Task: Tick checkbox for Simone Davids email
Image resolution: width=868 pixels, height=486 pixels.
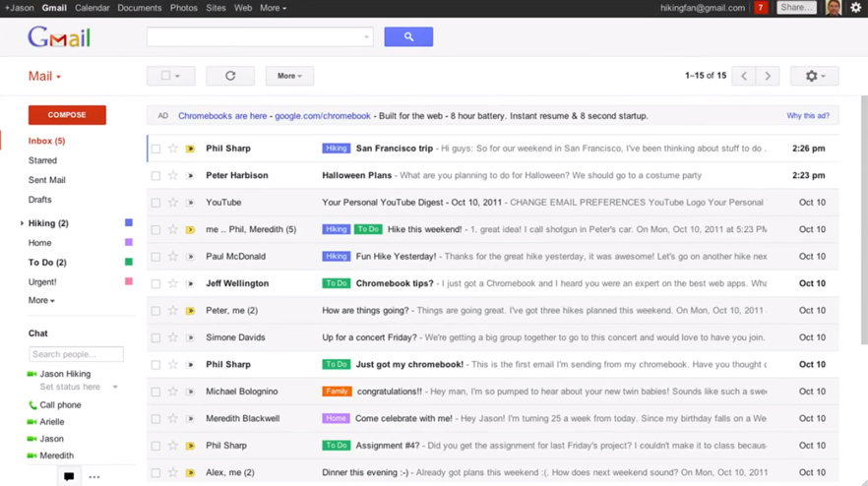Action: [x=155, y=338]
